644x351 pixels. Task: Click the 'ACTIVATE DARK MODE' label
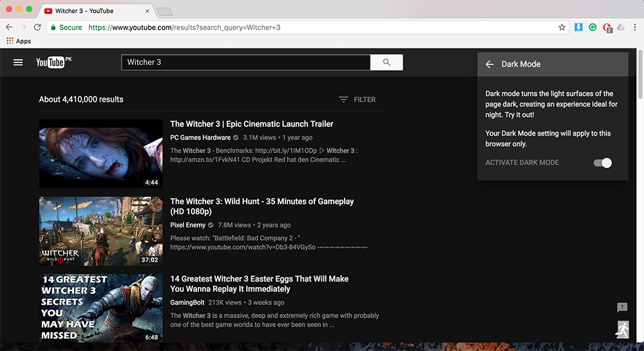(522, 162)
